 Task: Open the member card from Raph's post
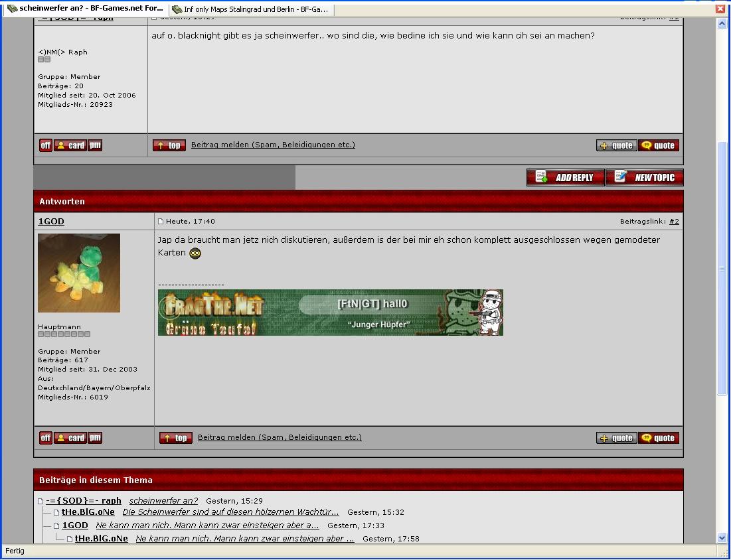(x=70, y=145)
